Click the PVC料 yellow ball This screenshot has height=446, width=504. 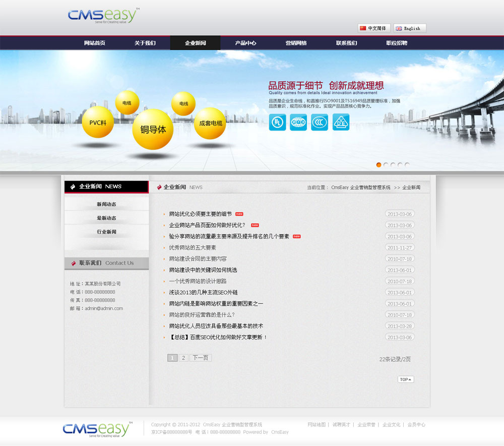coord(98,122)
